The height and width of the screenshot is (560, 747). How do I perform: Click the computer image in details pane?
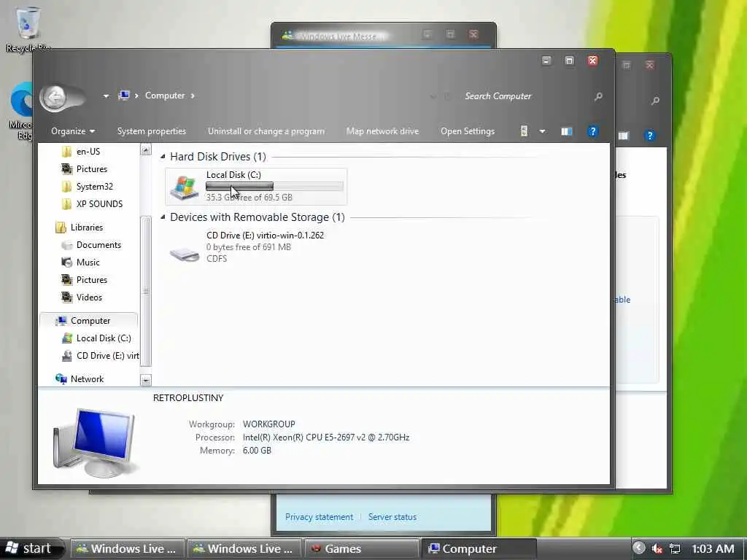[96, 443]
